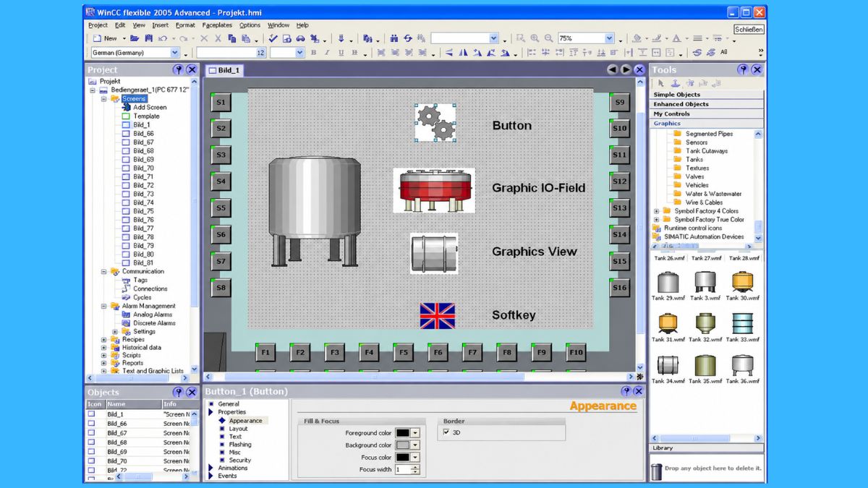Click the Save project disk icon

[x=149, y=38]
